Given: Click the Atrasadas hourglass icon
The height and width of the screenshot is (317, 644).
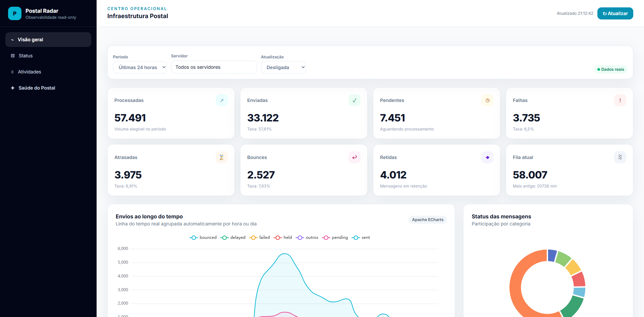Looking at the screenshot, I should coord(222,157).
